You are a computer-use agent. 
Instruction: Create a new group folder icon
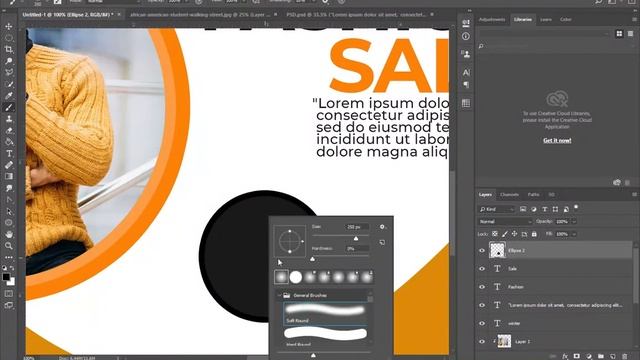(601, 356)
